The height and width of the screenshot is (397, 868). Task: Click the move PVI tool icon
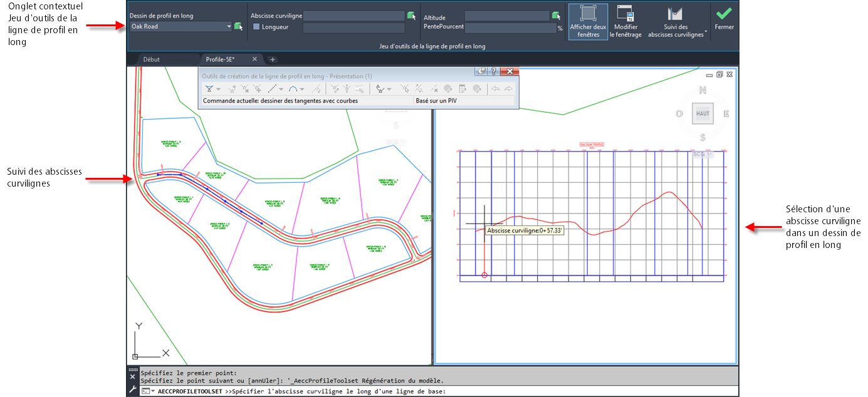coord(258,89)
